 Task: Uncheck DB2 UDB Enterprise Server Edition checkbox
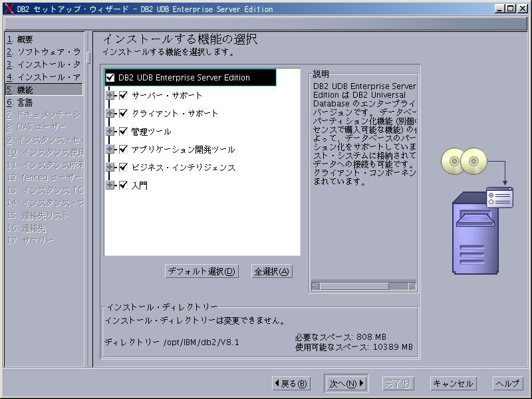(110, 78)
